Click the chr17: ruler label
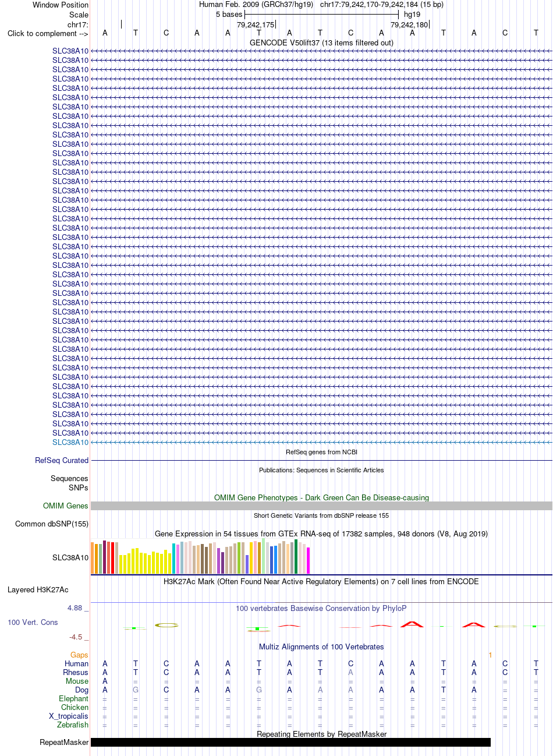 pyautogui.click(x=78, y=24)
